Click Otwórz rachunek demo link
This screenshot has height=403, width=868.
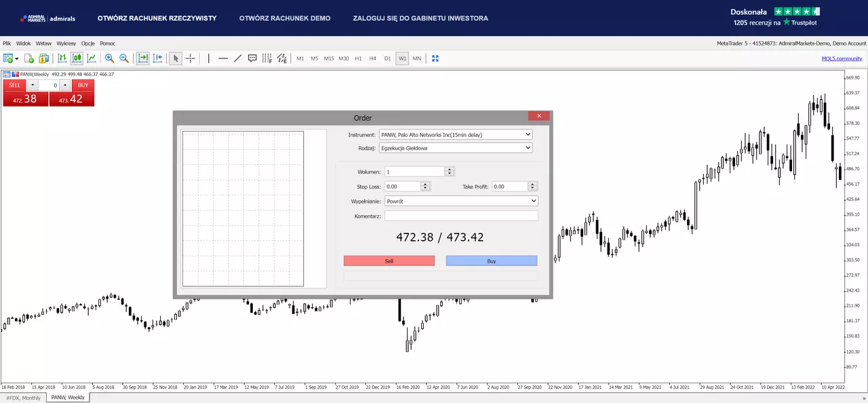285,18
